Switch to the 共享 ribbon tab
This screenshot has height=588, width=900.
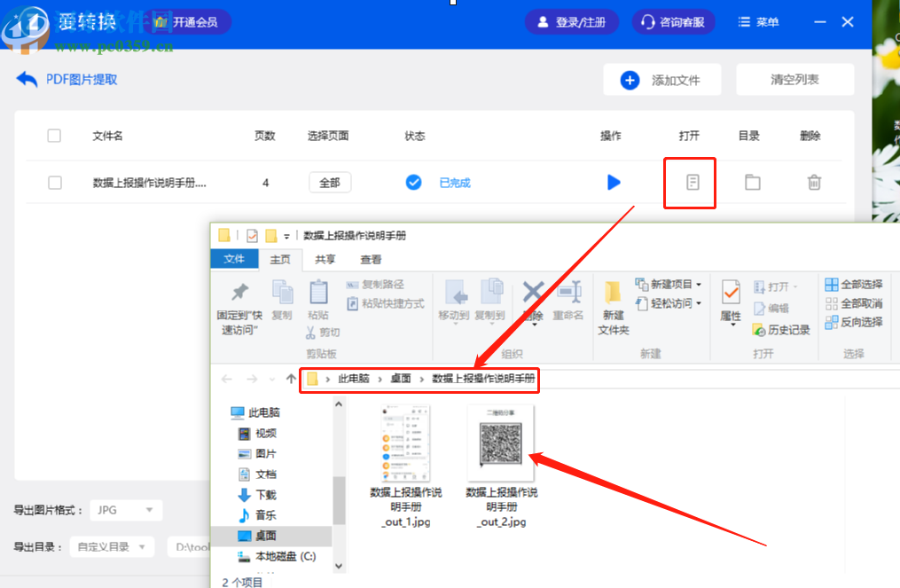[325, 260]
